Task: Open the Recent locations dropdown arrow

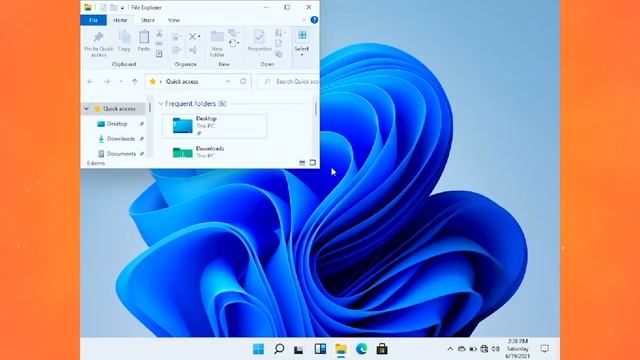Action: point(121,82)
